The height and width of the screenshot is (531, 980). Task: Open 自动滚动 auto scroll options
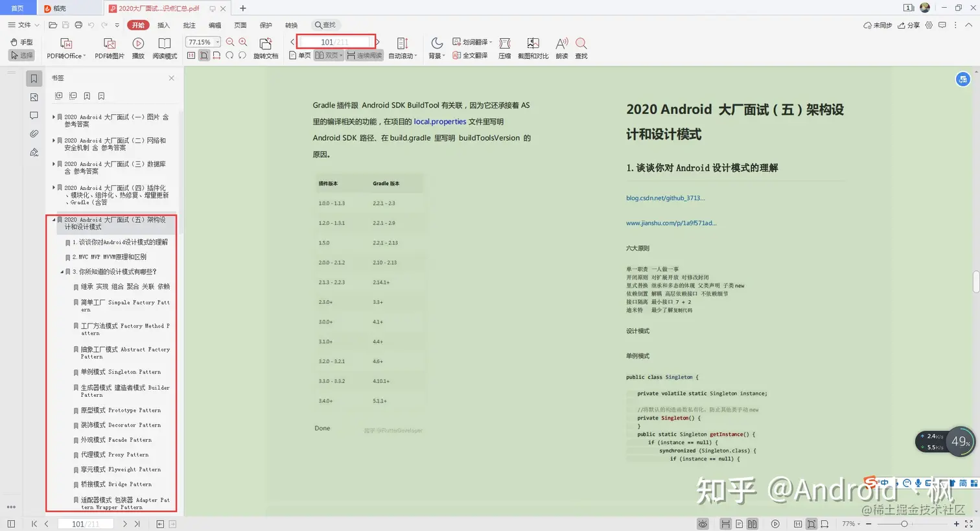tap(402, 49)
